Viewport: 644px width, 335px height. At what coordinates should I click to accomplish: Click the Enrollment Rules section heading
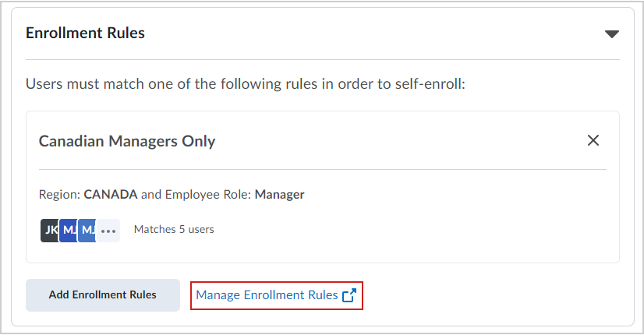[x=86, y=33]
